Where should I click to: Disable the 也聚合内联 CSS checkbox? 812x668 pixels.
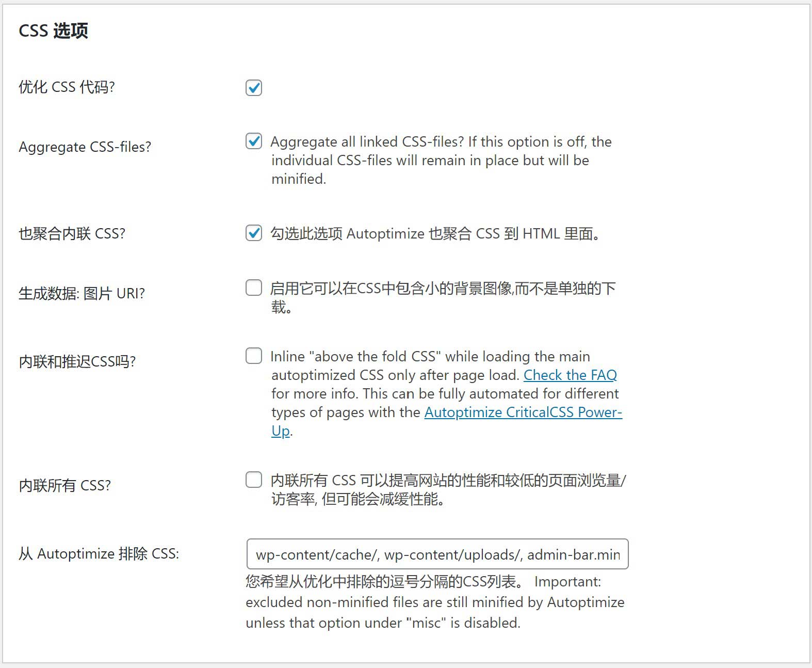254,233
